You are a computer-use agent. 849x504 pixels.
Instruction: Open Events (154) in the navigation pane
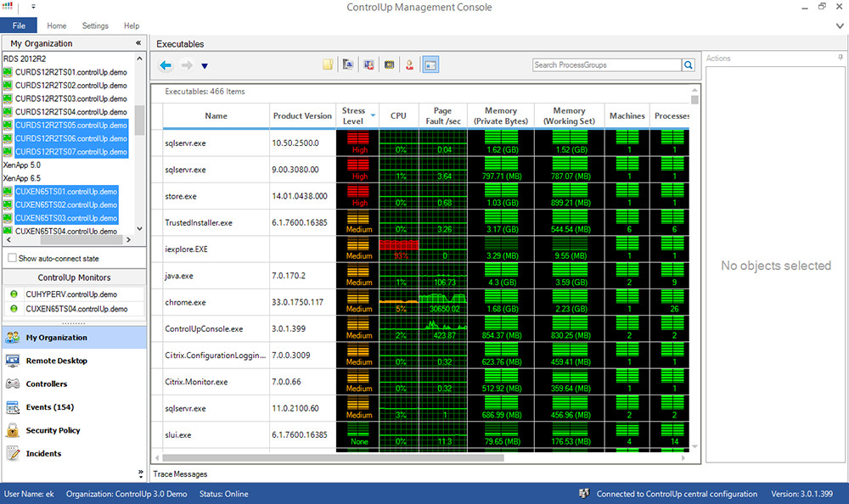(74, 407)
